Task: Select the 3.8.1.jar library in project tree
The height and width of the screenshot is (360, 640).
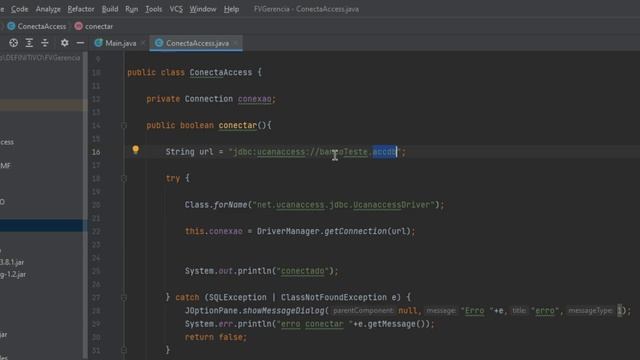Action: (x=12, y=262)
